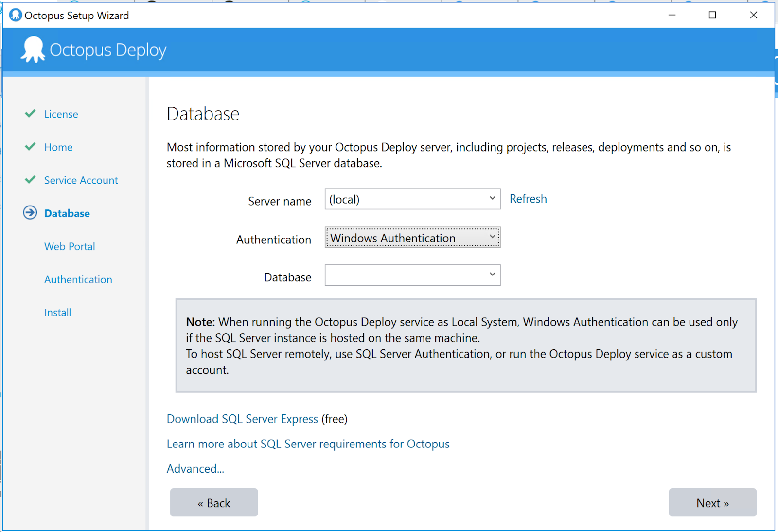778x532 pixels.
Task: Click the Windows Authentication selection text
Action: pyautogui.click(x=393, y=238)
